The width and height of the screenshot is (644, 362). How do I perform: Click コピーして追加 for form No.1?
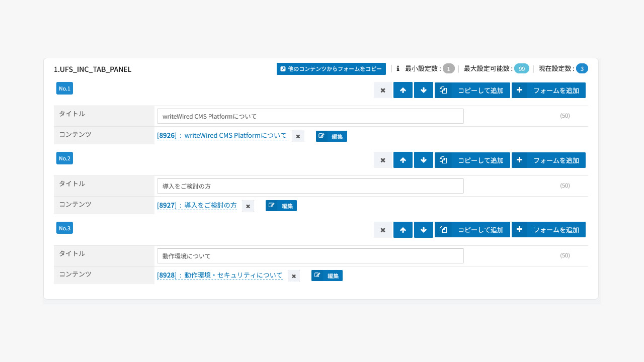(x=472, y=90)
